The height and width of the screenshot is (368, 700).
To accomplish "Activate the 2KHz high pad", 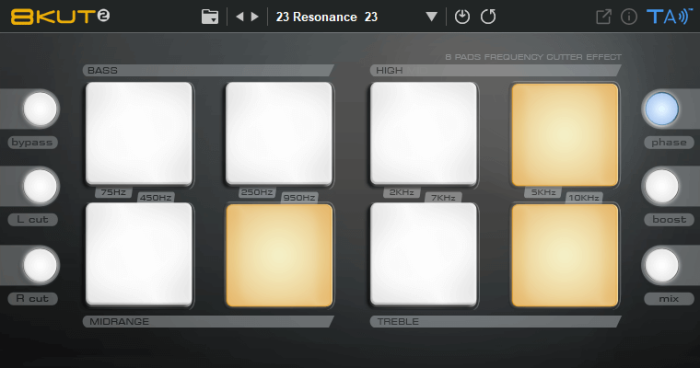I will click(424, 133).
